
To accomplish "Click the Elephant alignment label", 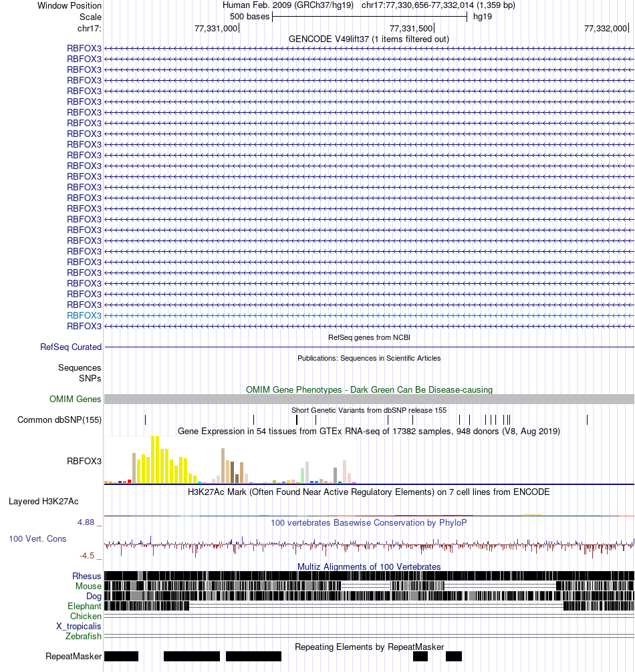I will click(x=84, y=606).
